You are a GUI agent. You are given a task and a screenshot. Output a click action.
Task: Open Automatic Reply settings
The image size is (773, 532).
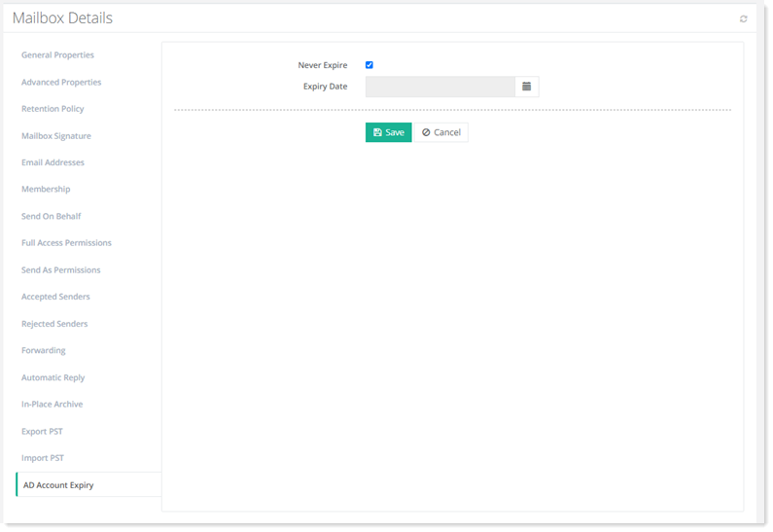(x=53, y=377)
